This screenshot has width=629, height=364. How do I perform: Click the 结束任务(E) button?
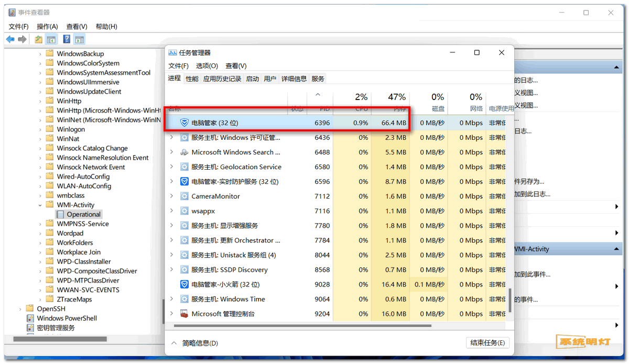click(x=487, y=343)
